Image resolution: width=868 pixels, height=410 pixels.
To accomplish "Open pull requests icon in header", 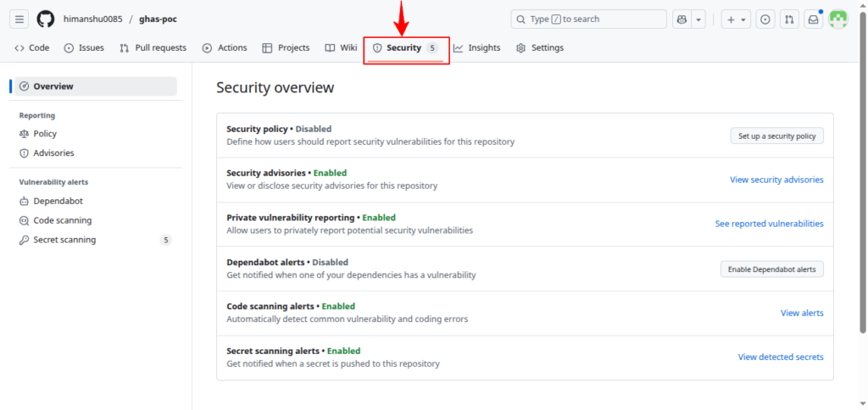I will pyautogui.click(x=789, y=19).
